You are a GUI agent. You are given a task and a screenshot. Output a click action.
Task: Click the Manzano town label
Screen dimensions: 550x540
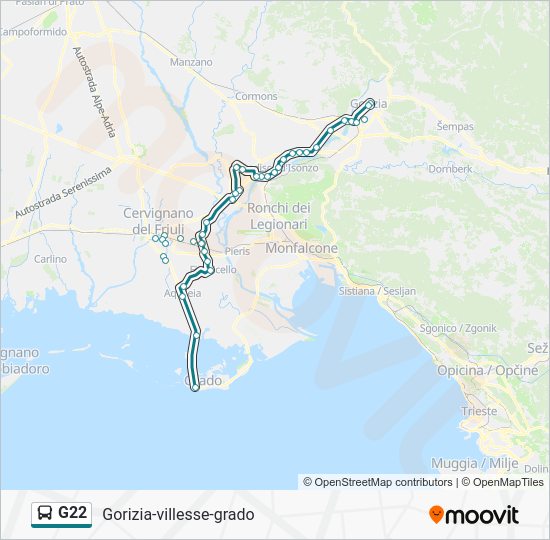[x=191, y=62]
